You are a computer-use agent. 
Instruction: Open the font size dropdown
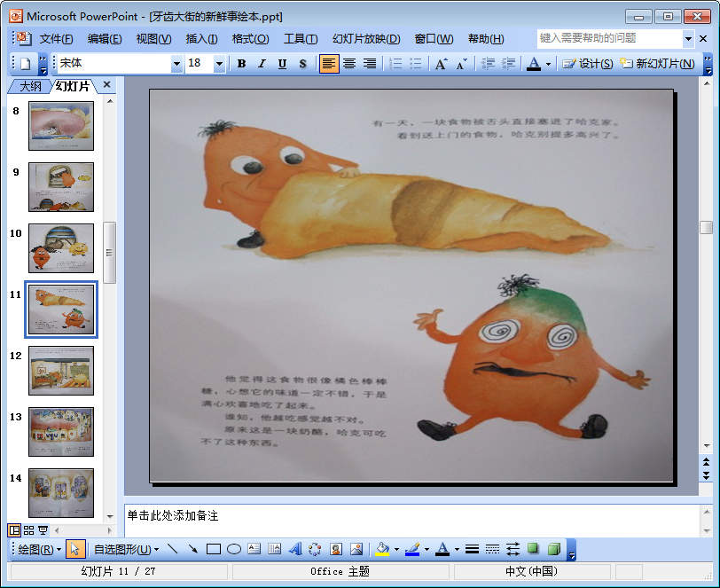(220, 64)
